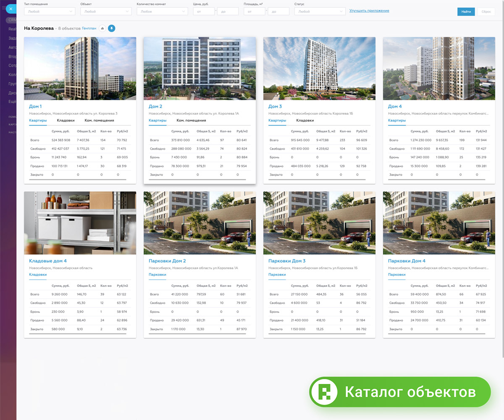Select the Квартиры tab in Дом 3
This screenshot has height=420, width=504.
click(x=277, y=121)
